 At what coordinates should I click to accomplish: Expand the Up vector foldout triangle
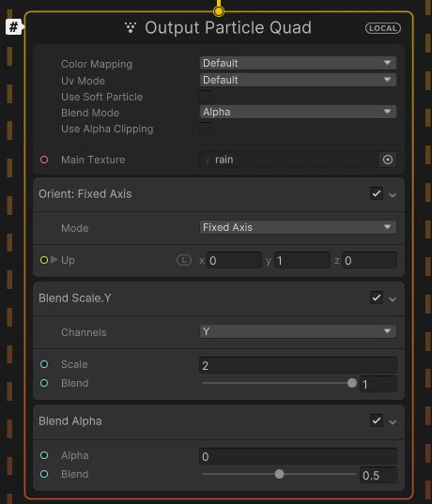54,259
